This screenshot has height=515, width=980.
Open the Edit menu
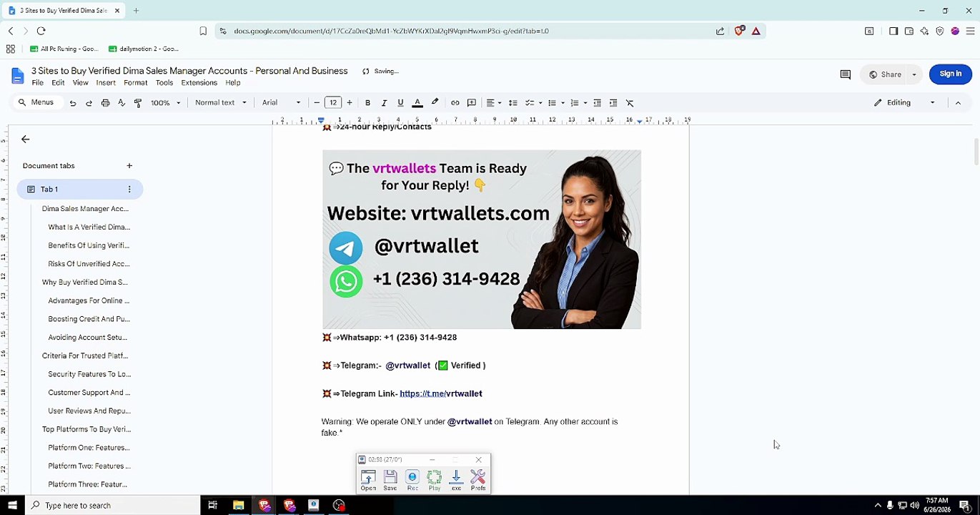pos(58,83)
